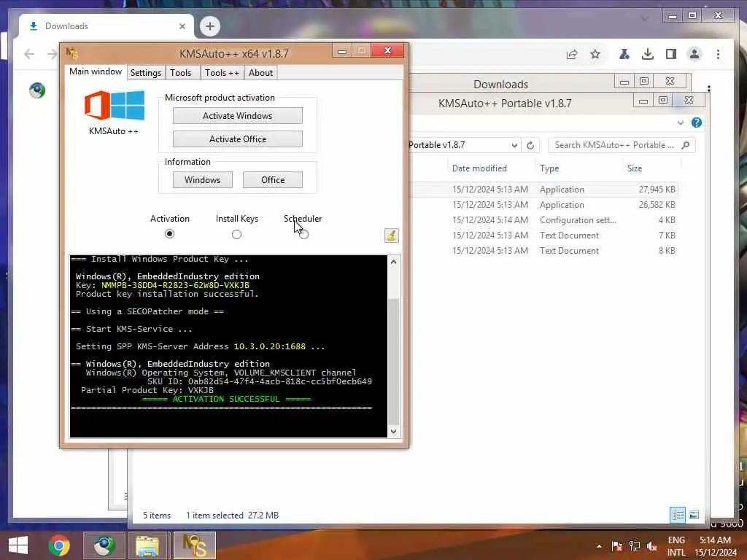Select the Activation radio button
The width and height of the screenshot is (747, 560).
(169, 234)
